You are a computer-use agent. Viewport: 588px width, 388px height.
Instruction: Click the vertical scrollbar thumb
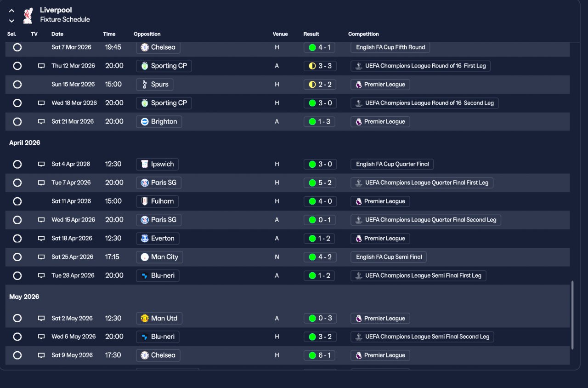(572, 315)
